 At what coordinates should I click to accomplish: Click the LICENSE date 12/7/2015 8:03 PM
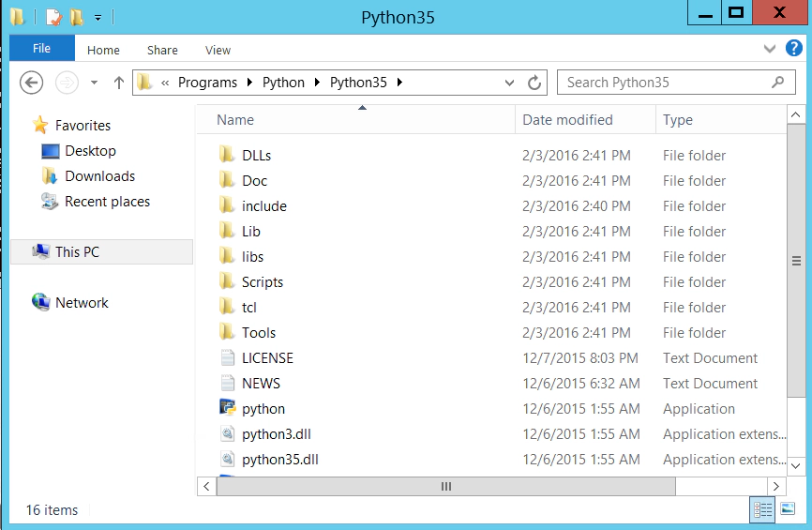pos(580,358)
